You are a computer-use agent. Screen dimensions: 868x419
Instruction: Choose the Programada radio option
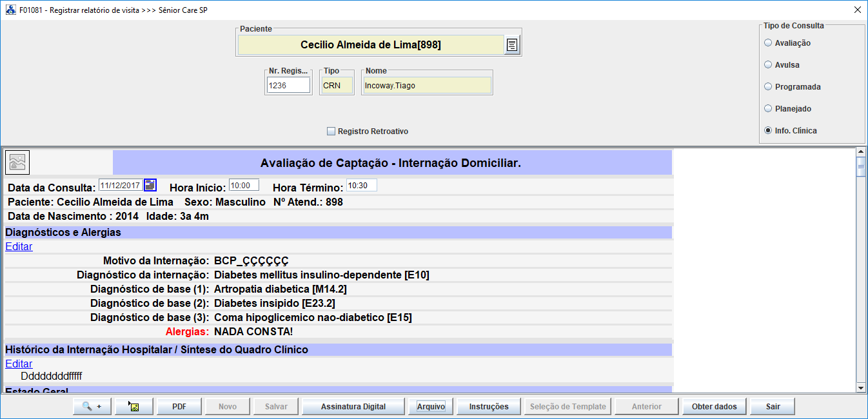(767, 87)
